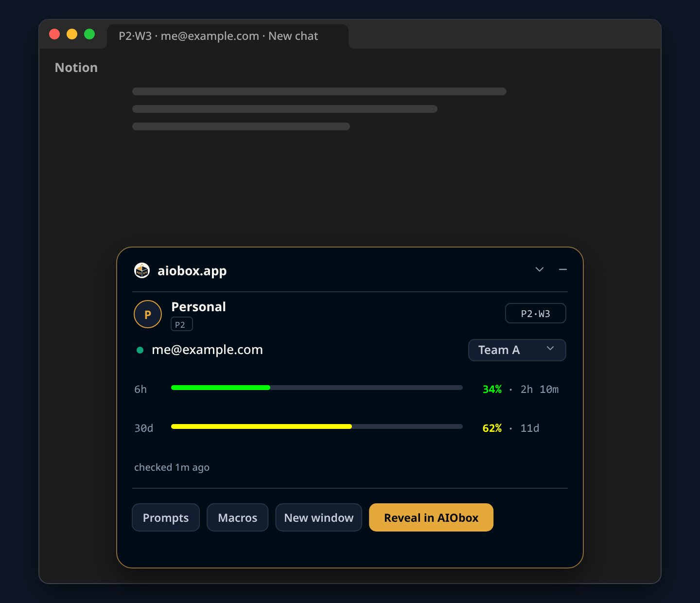Click the 30d window label
The height and width of the screenshot is (603, 700).
pos(143,428)
